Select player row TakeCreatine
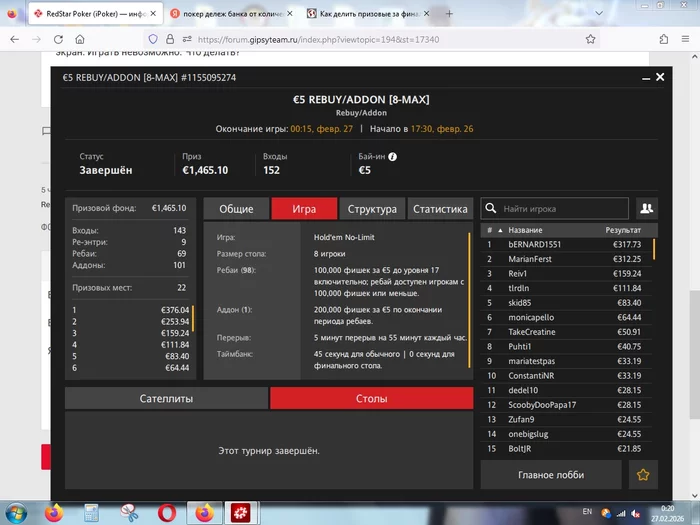This screenshot has height=525, width=700. point(566,332)
